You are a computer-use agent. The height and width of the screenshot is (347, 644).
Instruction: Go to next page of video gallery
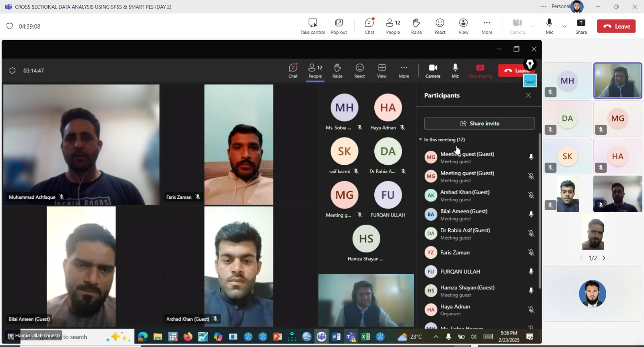604,258
